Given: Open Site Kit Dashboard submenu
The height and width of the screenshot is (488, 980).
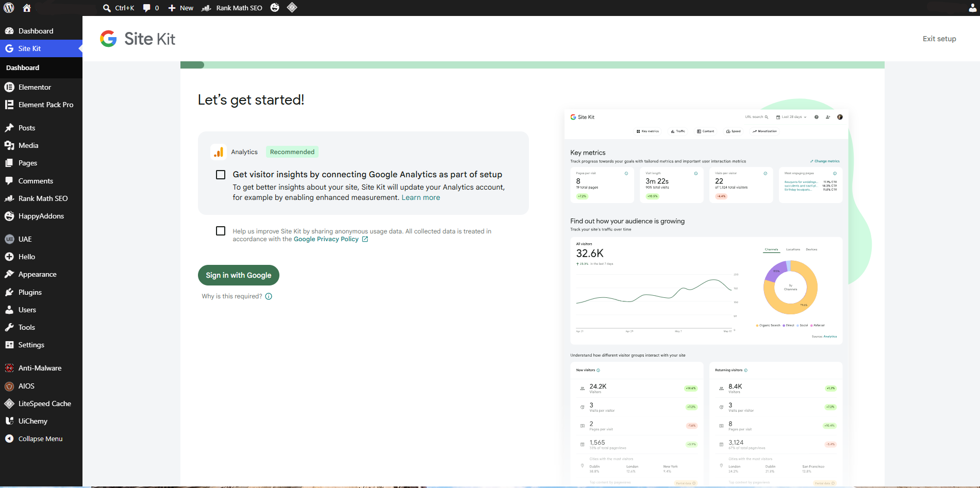Looking at the screenshot, I should tap(23, 68).
